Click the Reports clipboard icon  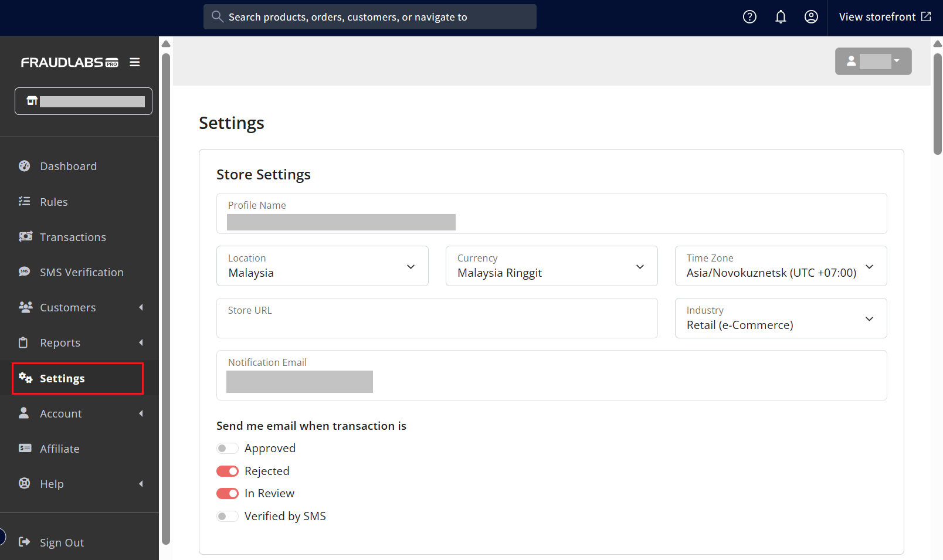point(23,342)
